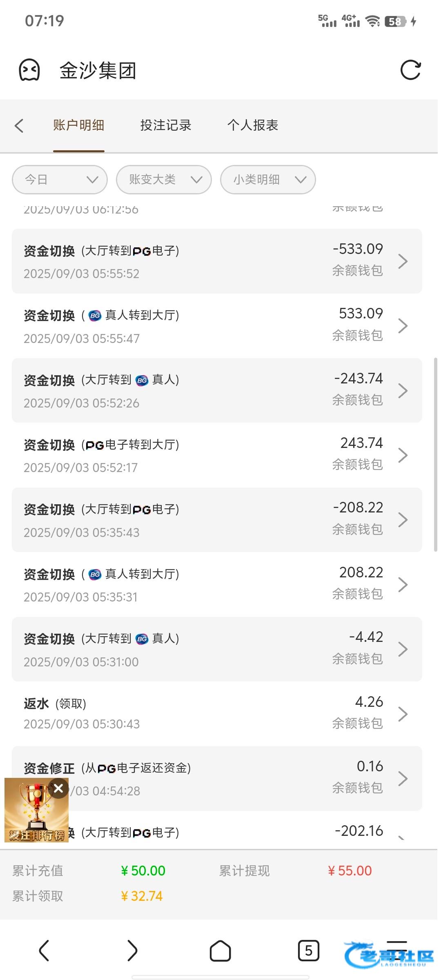Expand the 243.74 PG电子转到大厅 record
The height and width of the screenshot is (980, 441).
tap(217, 455)
